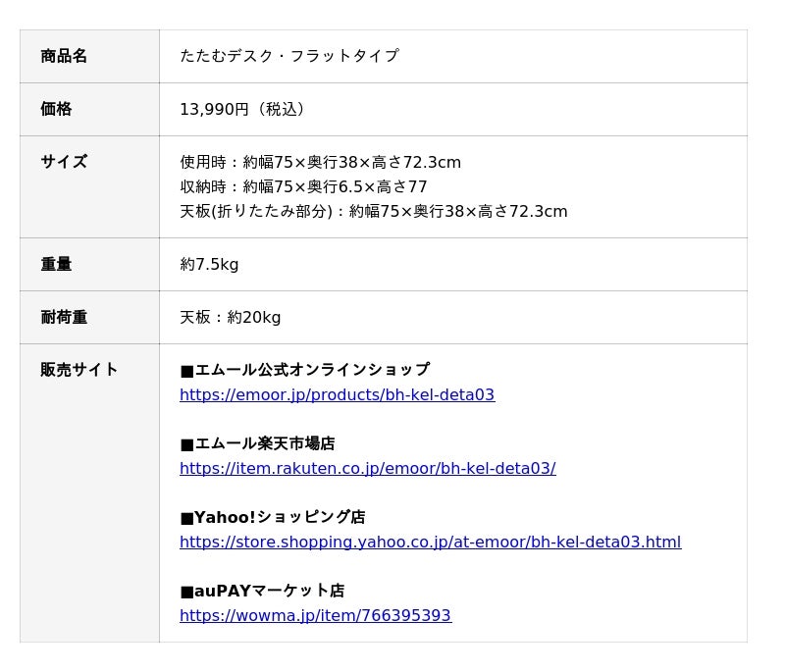Click the price 13,990円（税込）text
This screenshot has width=785, height=672.
(x=245, y=109)
